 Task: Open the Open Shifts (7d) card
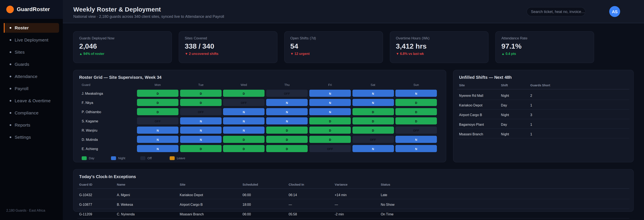click(333, 47)
